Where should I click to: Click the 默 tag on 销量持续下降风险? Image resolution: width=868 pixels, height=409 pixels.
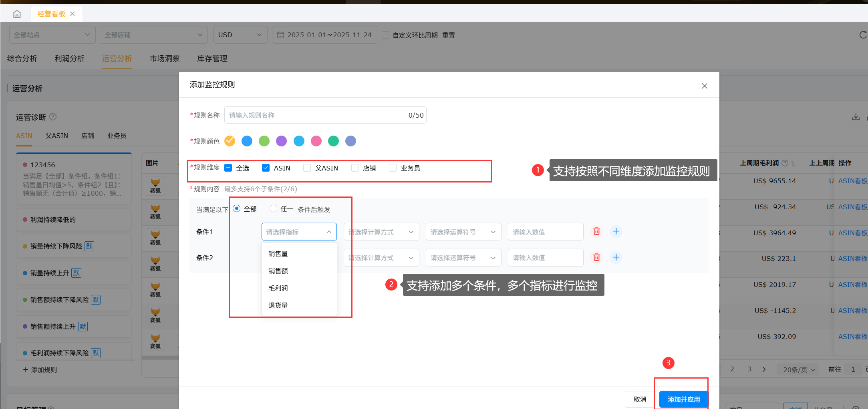click(89, 246)
